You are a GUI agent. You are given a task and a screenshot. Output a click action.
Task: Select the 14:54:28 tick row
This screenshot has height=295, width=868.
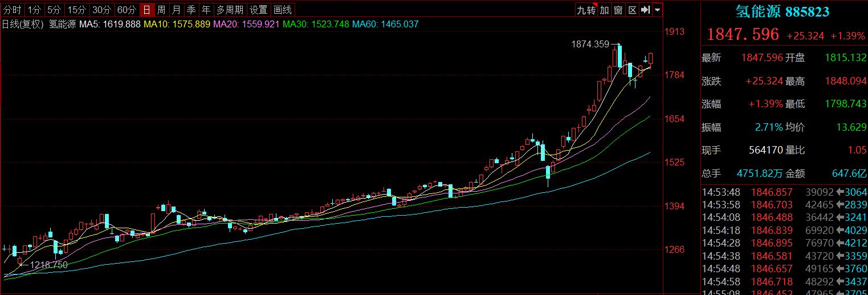click(784, 243)
